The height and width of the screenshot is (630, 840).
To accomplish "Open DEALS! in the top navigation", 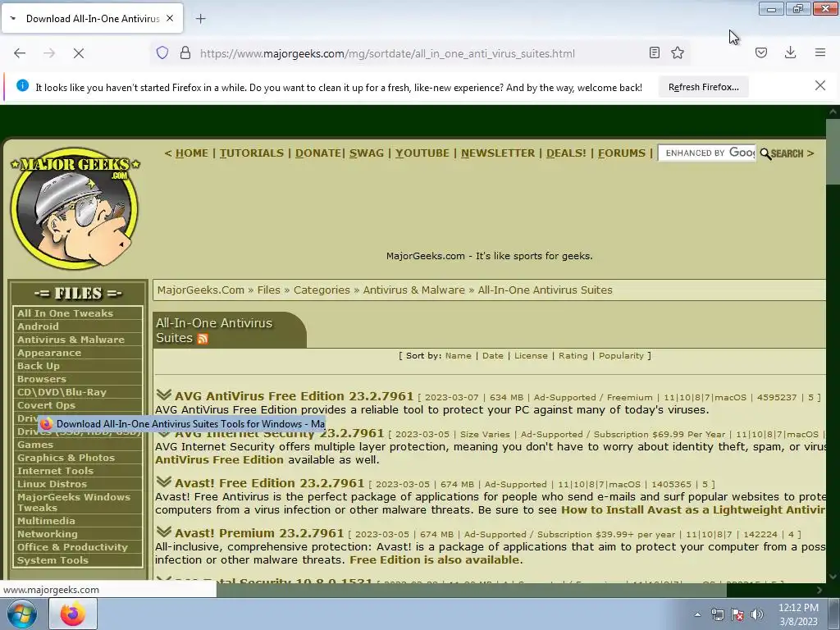I will point(566,153).
